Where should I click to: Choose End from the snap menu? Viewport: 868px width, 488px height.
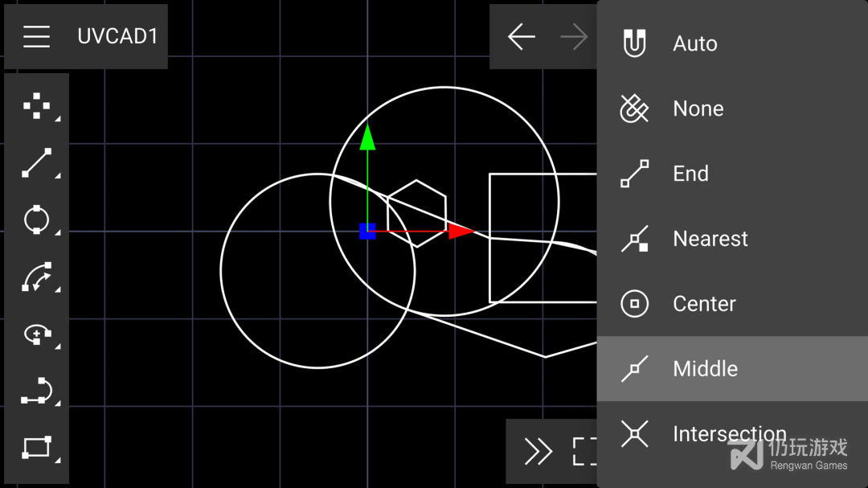point(690,173)
